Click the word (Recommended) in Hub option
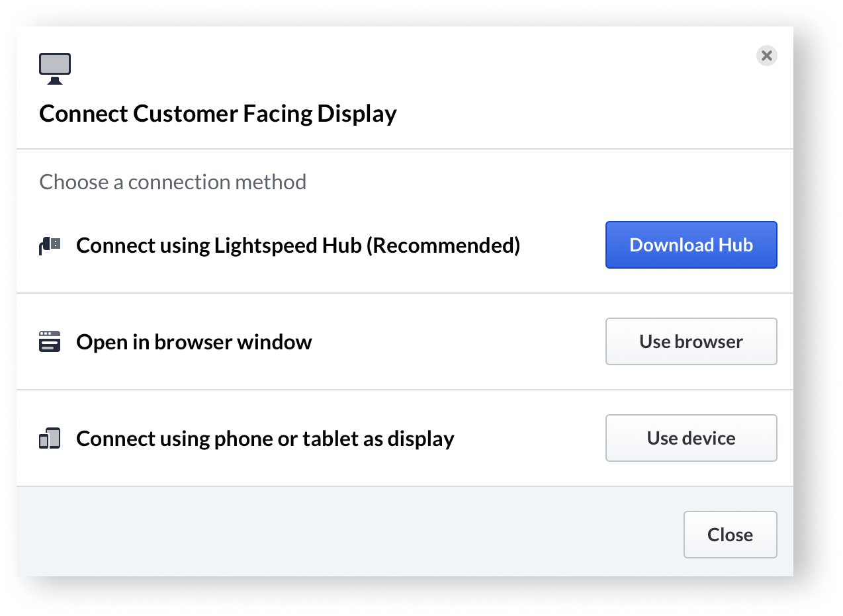The width and height of the screenshot is (843, 616). [443, 245]
